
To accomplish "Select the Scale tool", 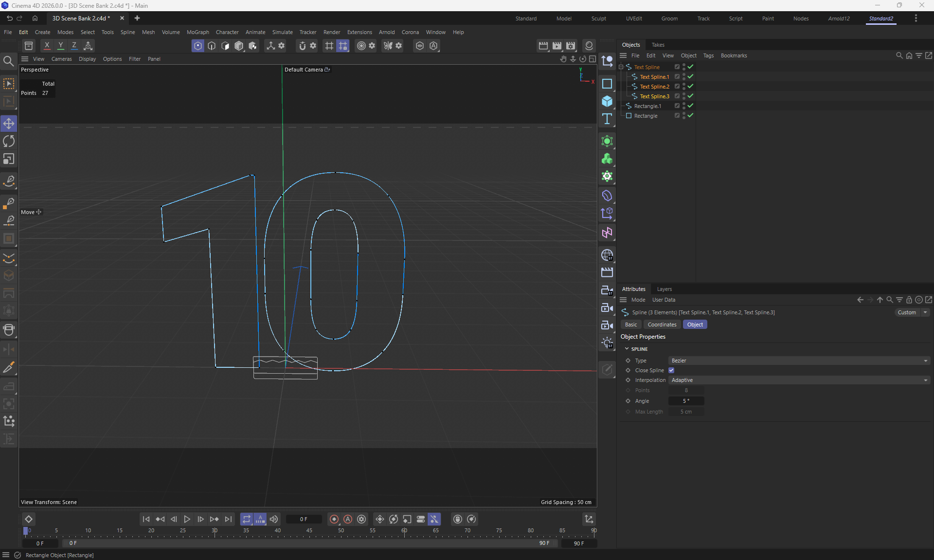I will [9, 159].
